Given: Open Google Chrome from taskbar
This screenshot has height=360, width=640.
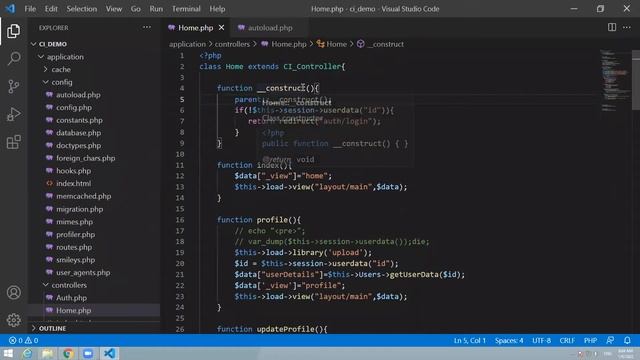Looking at the screenshot, I should (x=68, y=353).
